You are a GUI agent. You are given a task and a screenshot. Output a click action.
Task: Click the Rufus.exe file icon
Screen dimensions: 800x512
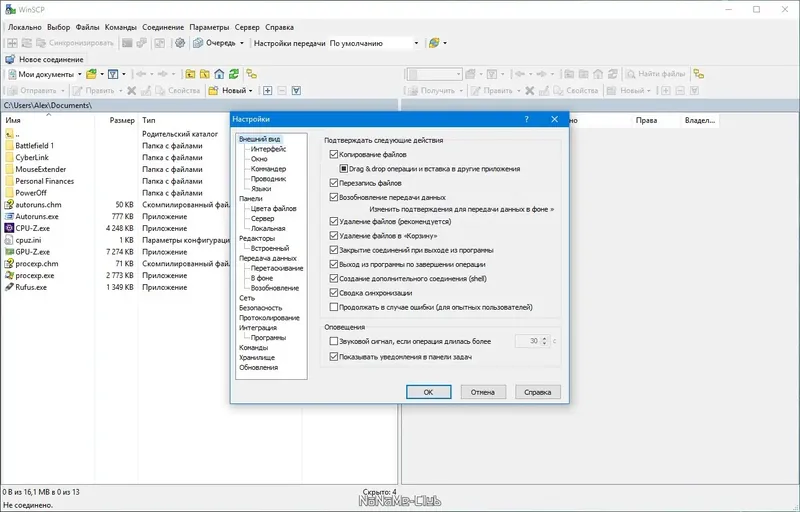point(9,287)
